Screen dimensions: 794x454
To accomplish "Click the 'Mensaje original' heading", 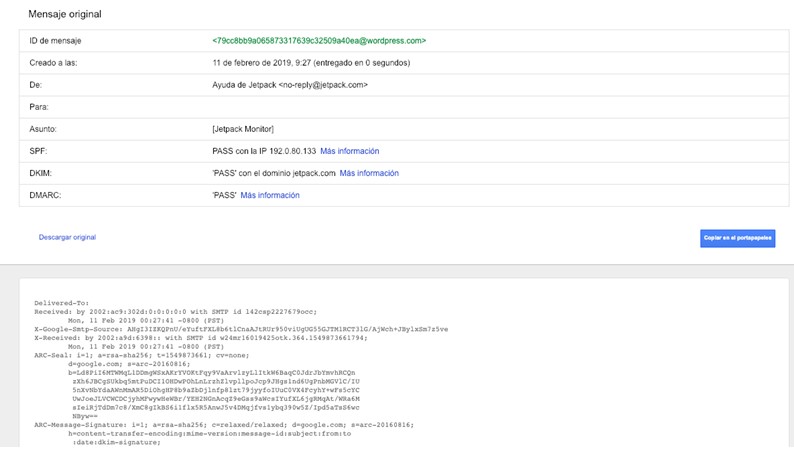I will coord(65,14).
